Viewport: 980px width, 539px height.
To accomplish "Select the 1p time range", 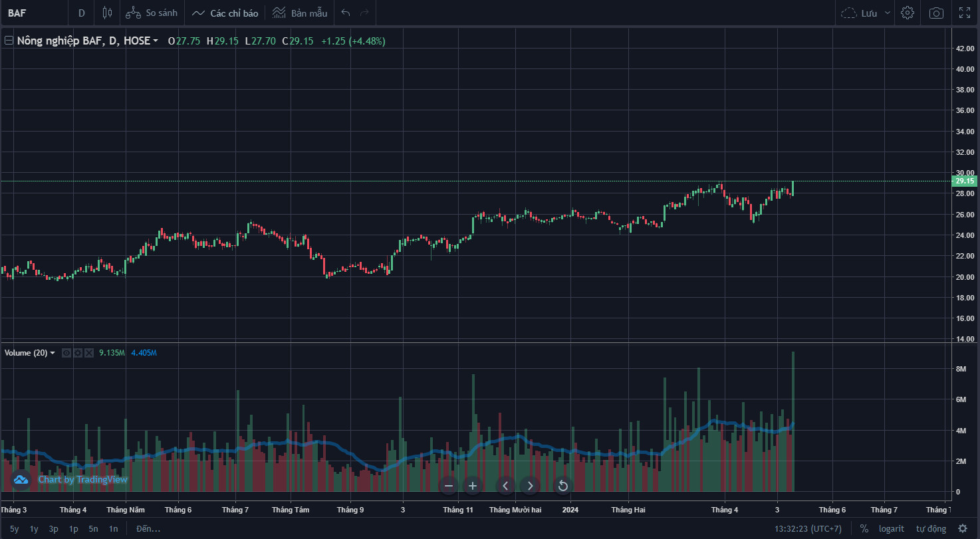I will click(74, 529).
